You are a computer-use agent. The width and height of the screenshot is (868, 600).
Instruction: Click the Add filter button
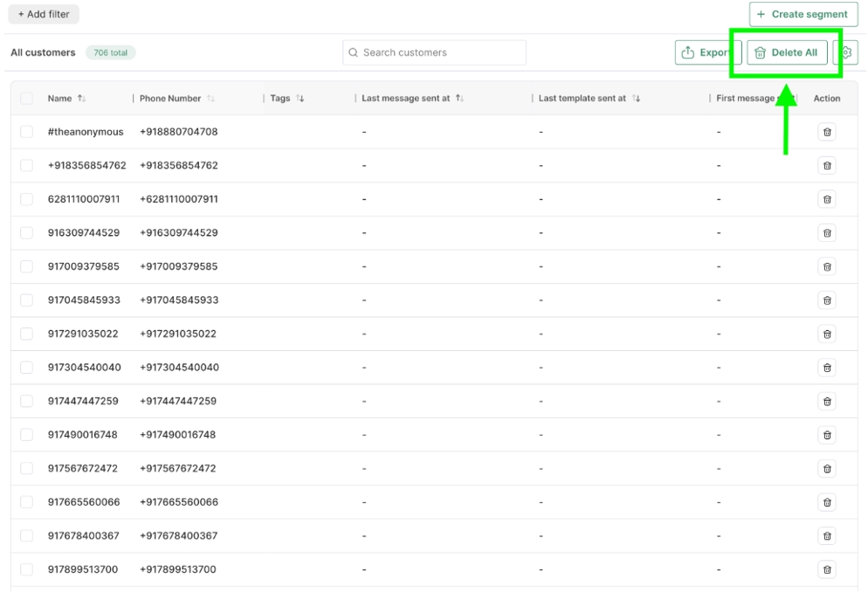44,14
